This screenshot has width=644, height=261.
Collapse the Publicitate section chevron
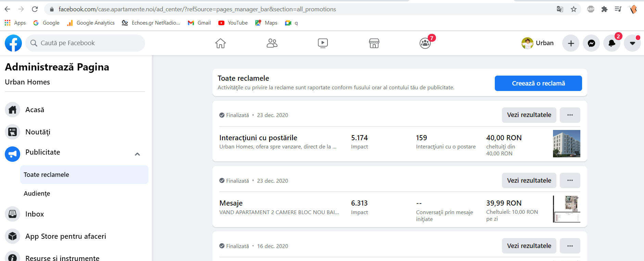click(x=137, y=154)
